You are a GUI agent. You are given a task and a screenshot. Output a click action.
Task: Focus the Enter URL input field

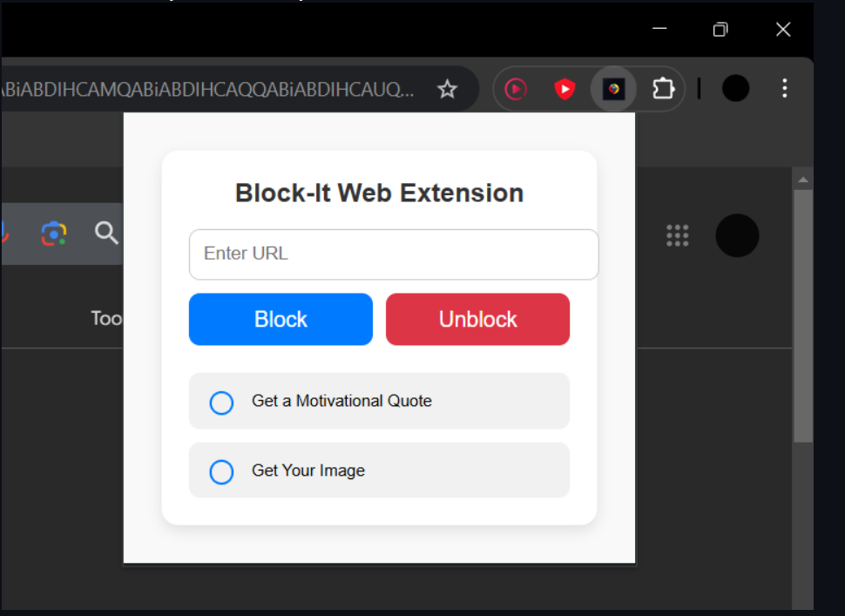(394, 254)
